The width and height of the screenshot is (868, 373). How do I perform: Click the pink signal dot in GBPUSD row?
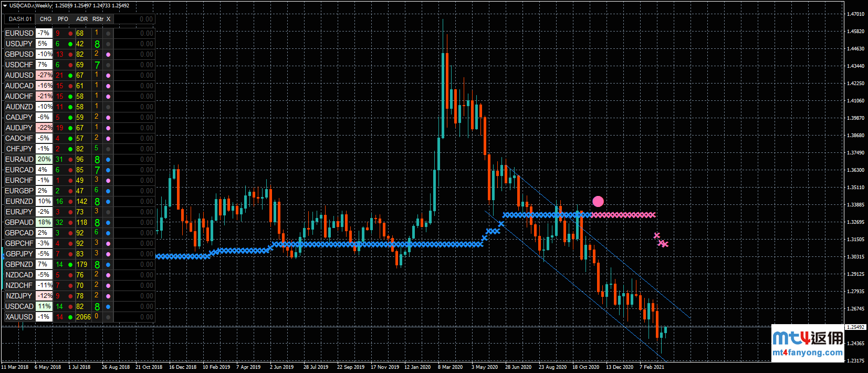pyautogui.click(x=108, y=55)
